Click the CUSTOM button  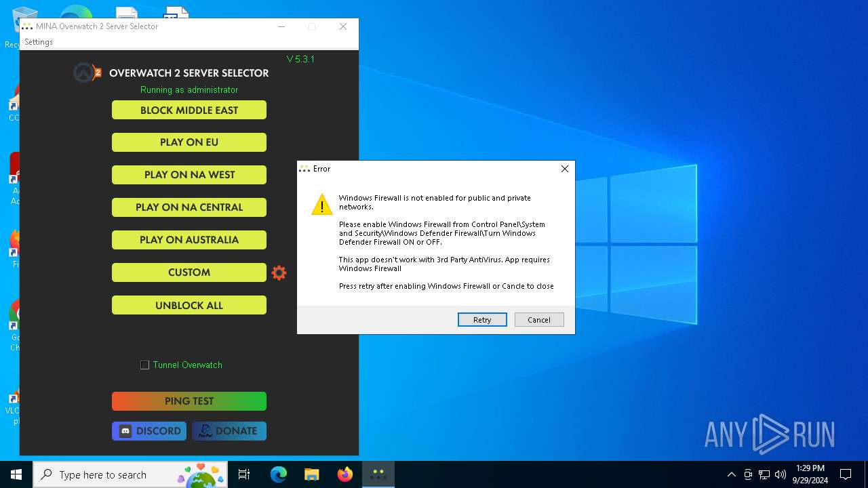(x=189, y=272)
